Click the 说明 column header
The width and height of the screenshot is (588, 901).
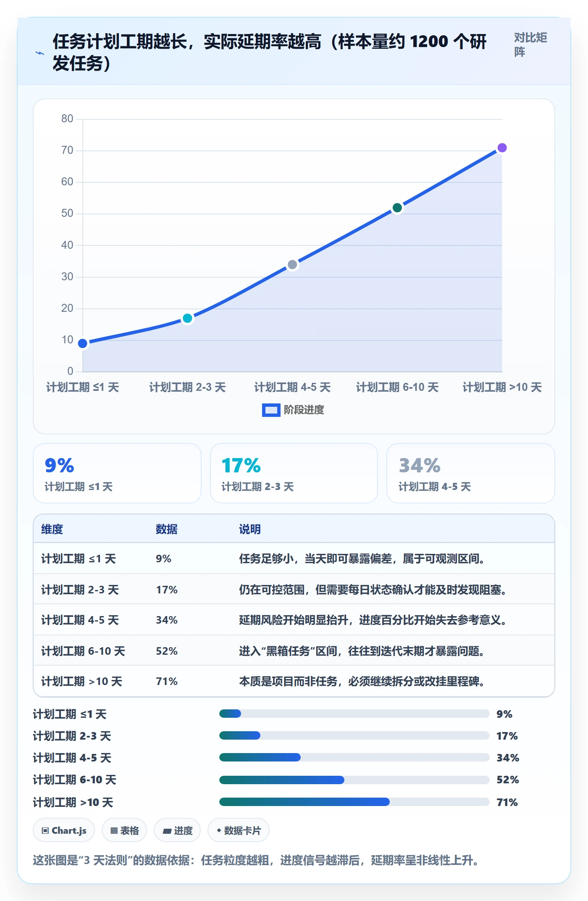click(x=250, y=529)
